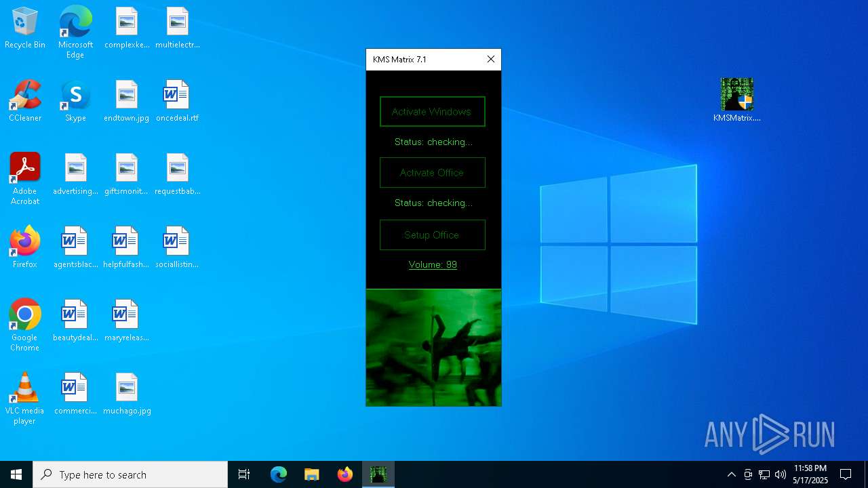Click the taskbar search box
This screenshot has height=488, width=868.
(130, 474)
